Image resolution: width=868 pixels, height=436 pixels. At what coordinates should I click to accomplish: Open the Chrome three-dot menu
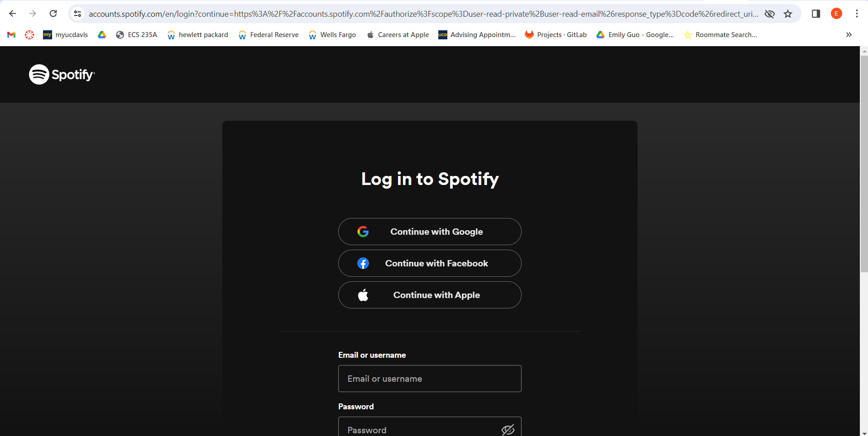click(857, 14)
